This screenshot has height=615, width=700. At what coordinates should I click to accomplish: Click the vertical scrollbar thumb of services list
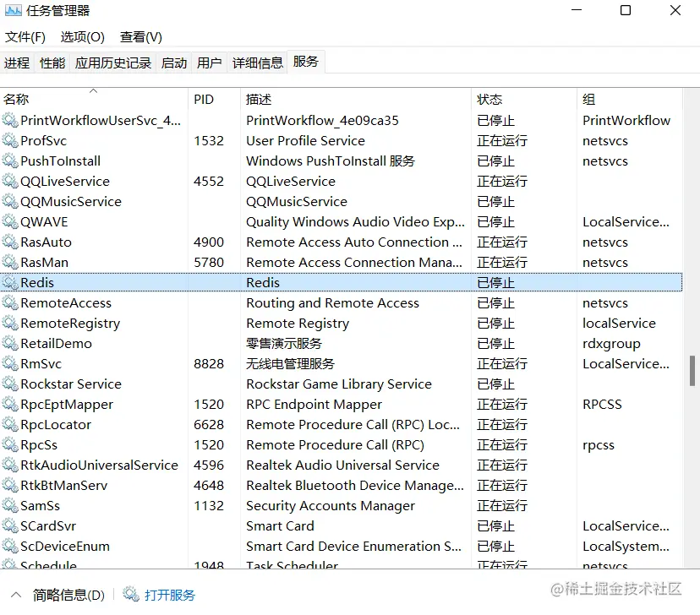[x=692, y=370]
